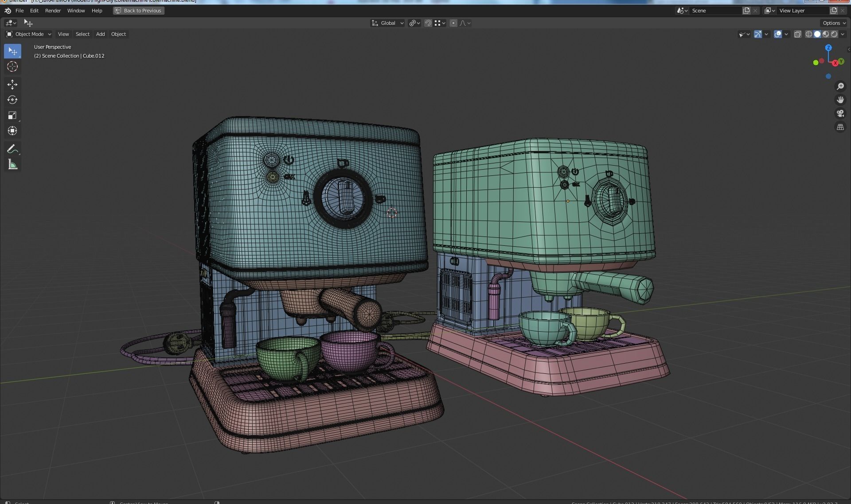851x504 pixels.
Task: Select the Transform tool
Action: click(12, 131)
